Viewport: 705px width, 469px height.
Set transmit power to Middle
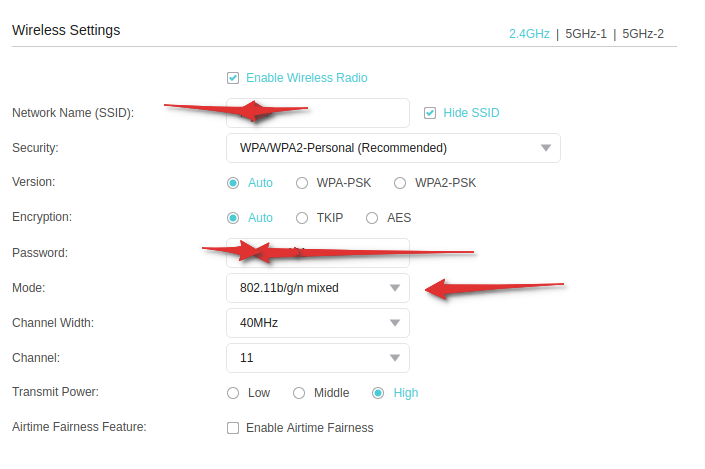pyautogui.click(x=299, y=393)
